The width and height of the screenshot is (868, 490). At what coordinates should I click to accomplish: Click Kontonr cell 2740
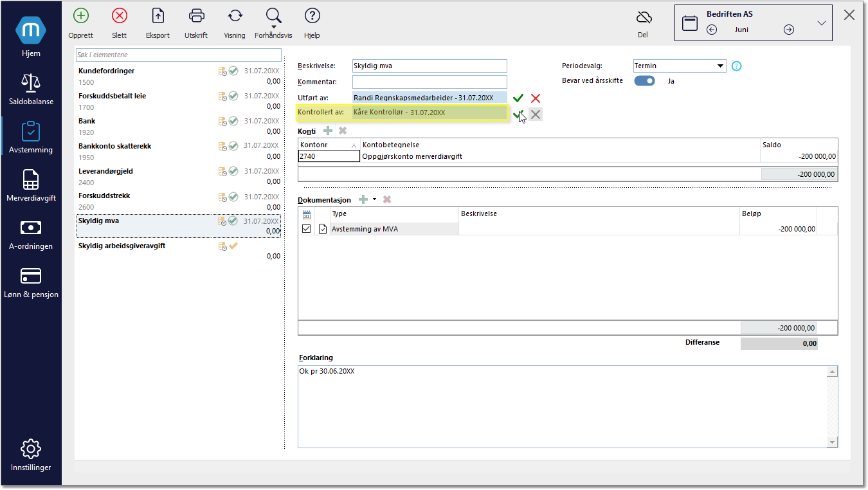coord(329,156)
